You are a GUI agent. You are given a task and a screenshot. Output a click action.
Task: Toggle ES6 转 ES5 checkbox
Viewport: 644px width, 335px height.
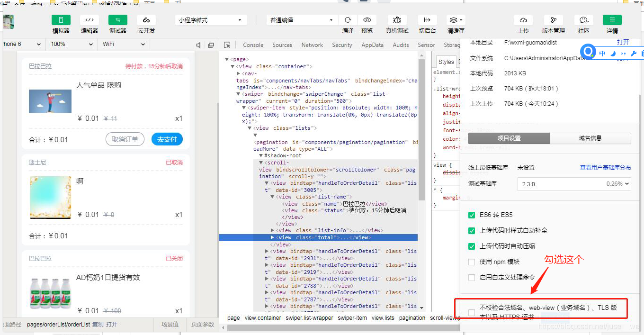tap(472, 215)
